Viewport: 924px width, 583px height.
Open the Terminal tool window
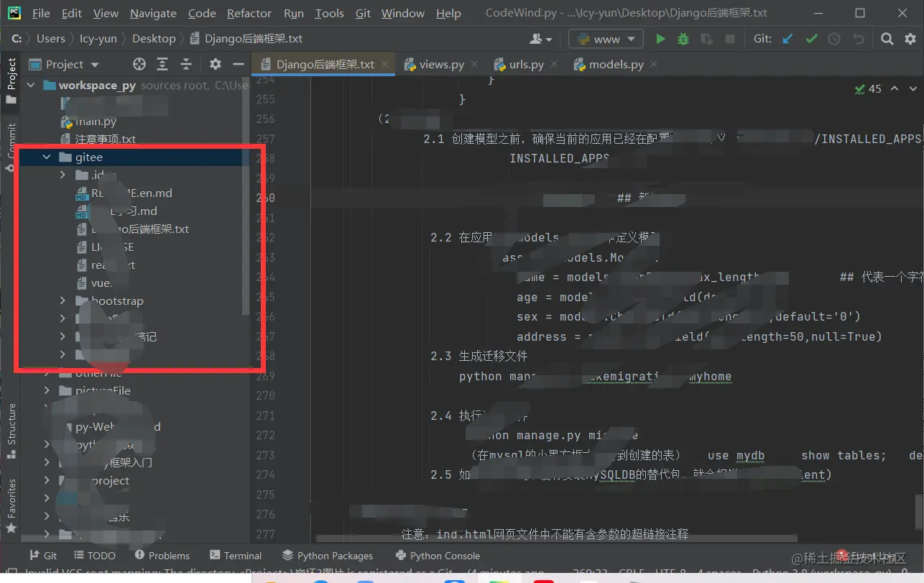coord(236,555)
